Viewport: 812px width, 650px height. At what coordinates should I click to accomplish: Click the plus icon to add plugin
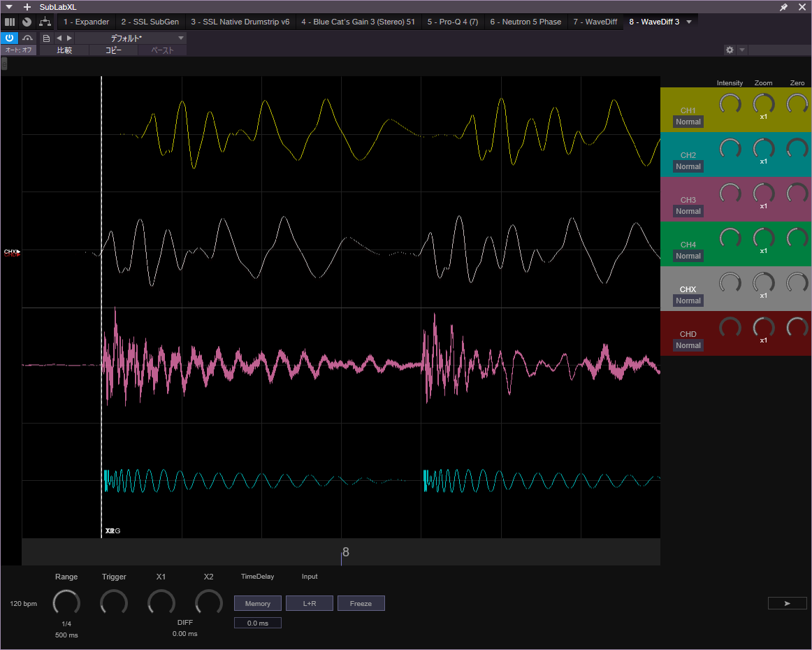27,7
